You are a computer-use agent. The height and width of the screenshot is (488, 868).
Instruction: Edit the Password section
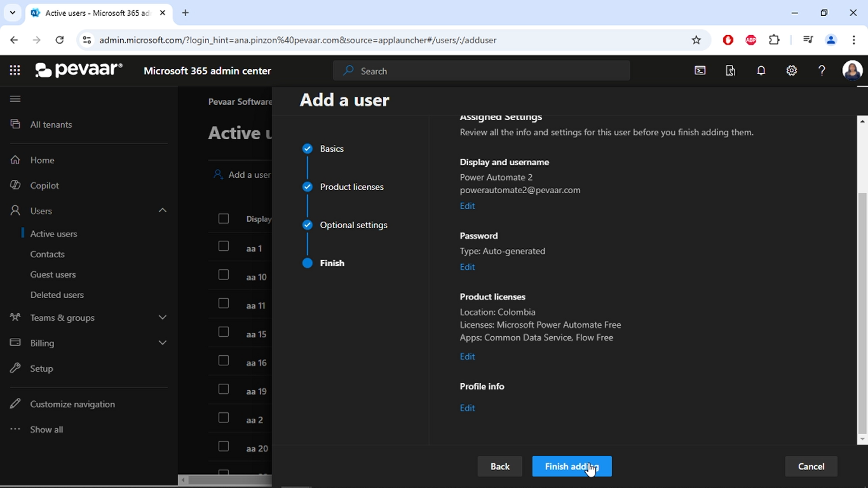point(467,267)
